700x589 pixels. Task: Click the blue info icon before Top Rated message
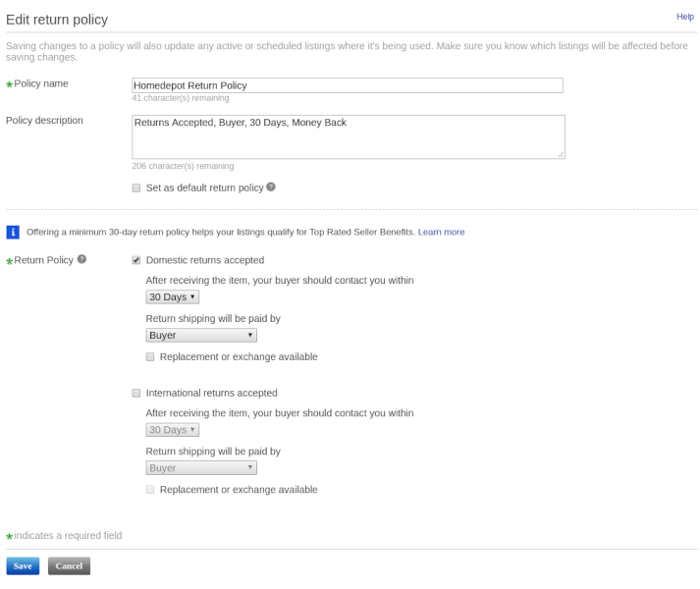click(13, 233)
